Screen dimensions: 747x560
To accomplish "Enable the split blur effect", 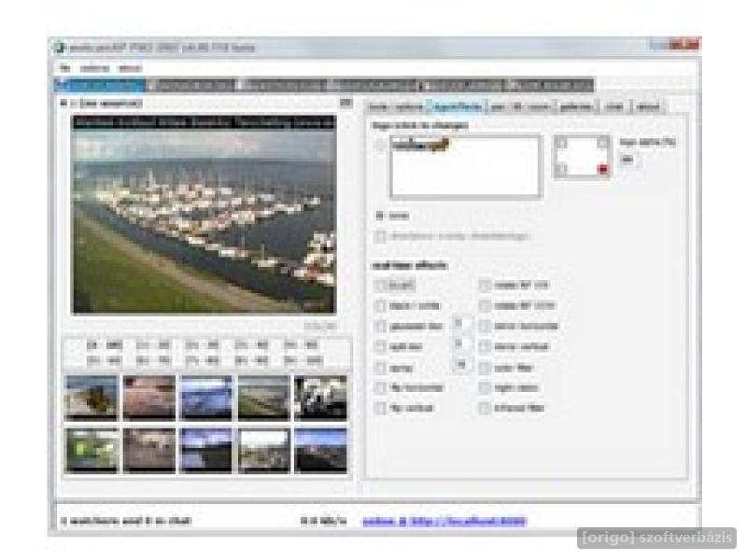I will pyautogui.click(x=380, y=346).
